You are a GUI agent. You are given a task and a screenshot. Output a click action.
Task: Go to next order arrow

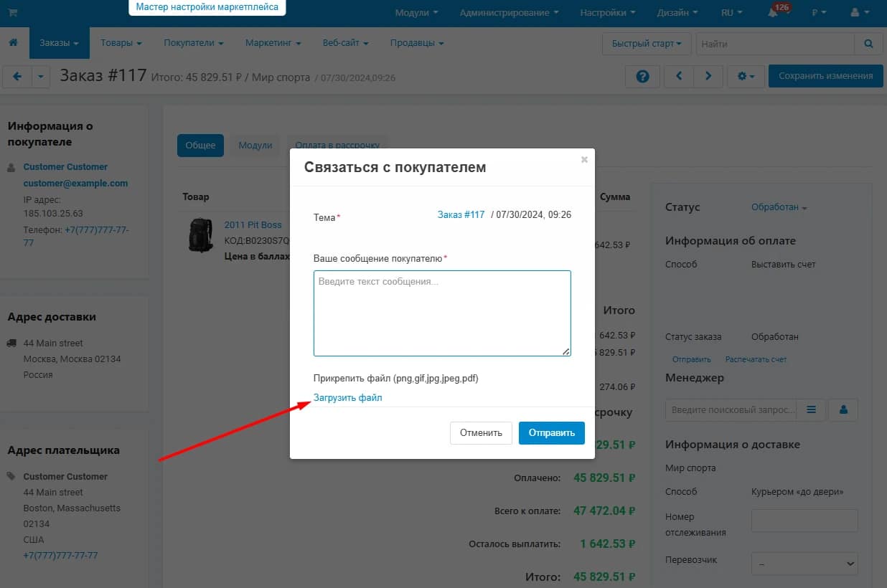(x=708, y=76)
